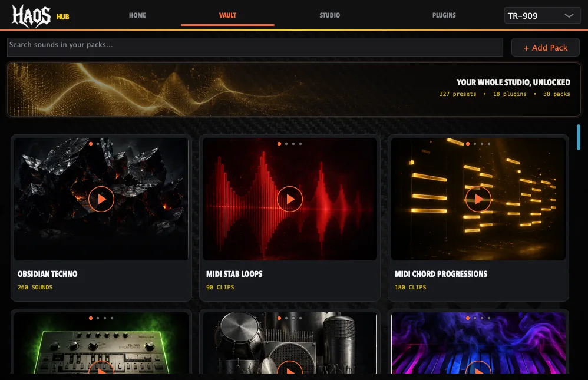Select second carousel dot on MIDI Stab Loops
Screen dimensions: 588x380
[286, 144]
